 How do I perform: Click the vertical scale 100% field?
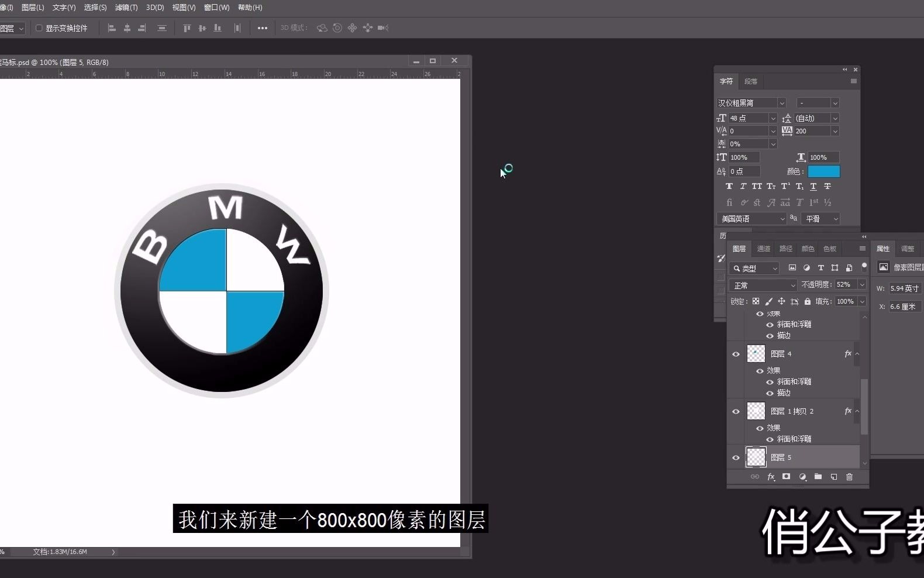744,157
